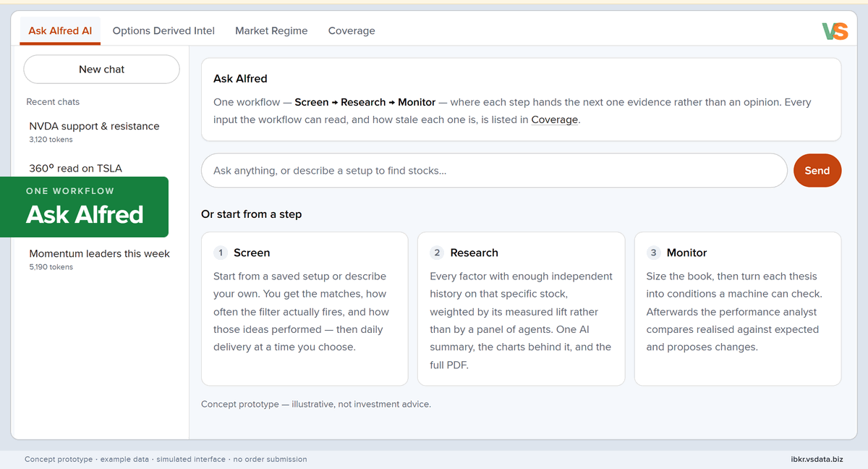Click the bold 'Screen → Research → Monitor' text
The height and width of the screenshot is (469, 868).
[x=365, y=102]
